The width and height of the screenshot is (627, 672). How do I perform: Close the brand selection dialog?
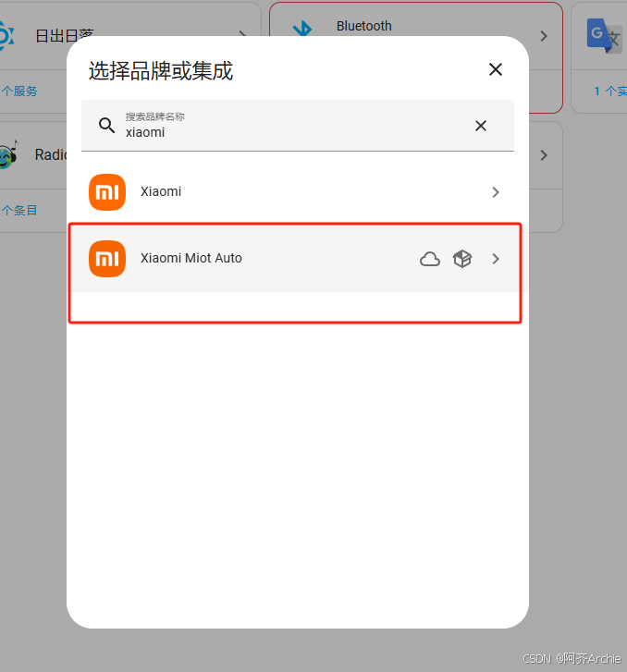pos(496,69)
